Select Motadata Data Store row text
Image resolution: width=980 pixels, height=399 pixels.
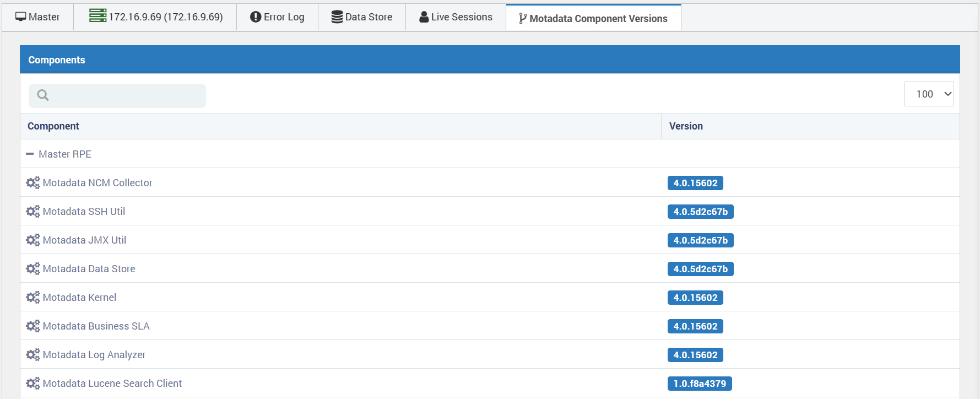click(89, 269)
